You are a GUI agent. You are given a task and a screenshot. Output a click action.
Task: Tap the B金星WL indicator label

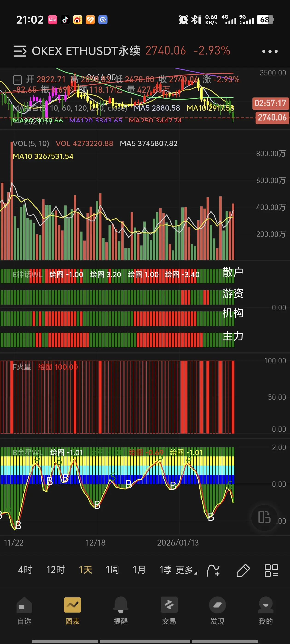tap(28, 452)
